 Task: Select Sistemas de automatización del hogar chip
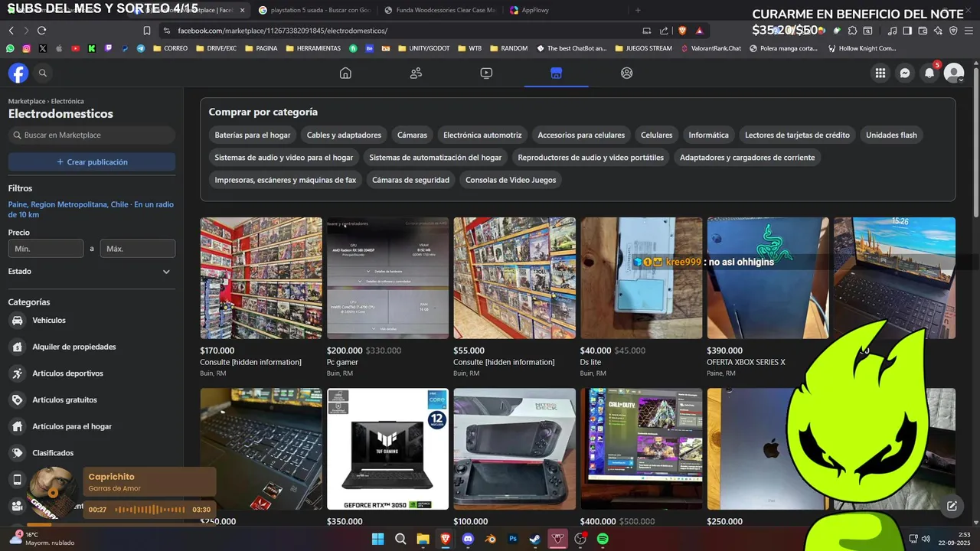[436, 158]
